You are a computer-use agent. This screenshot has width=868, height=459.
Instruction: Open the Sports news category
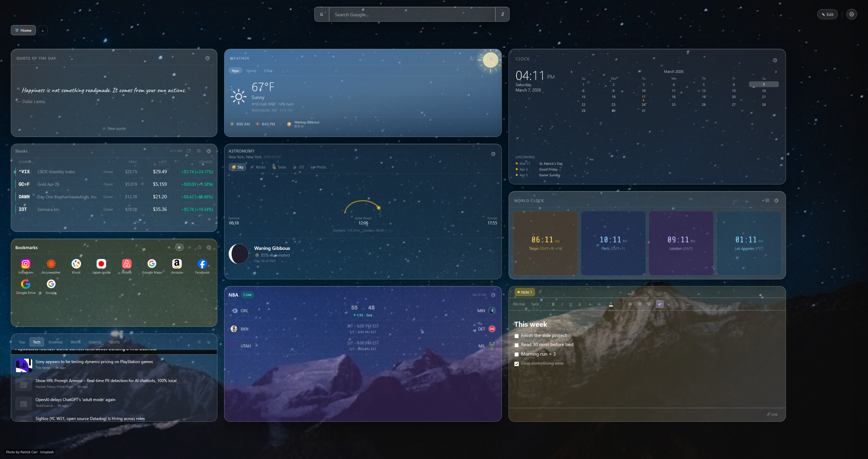(114, 342)
